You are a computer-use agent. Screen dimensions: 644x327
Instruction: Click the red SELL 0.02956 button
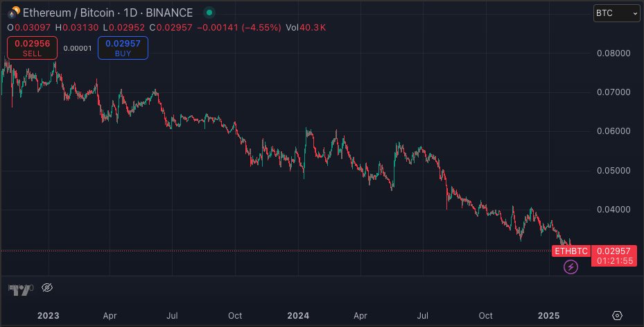click(x=32, y=48)
